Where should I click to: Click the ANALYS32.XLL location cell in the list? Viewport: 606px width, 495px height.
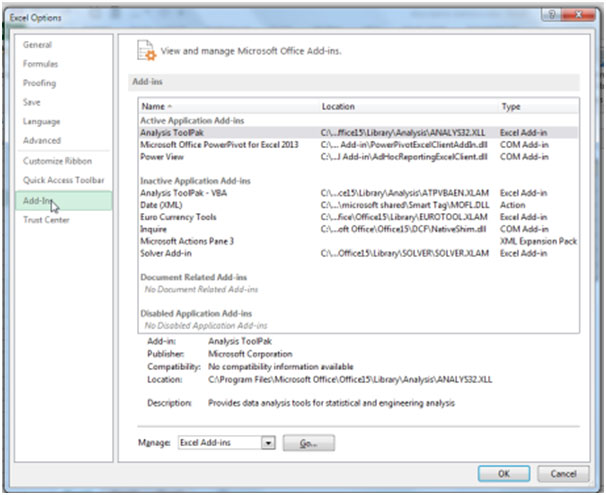403,133
